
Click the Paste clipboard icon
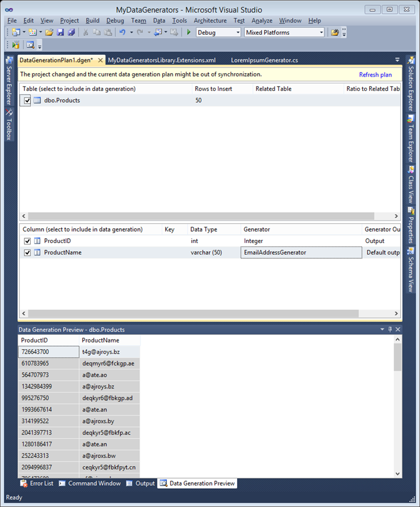click(x=108, y=32)
